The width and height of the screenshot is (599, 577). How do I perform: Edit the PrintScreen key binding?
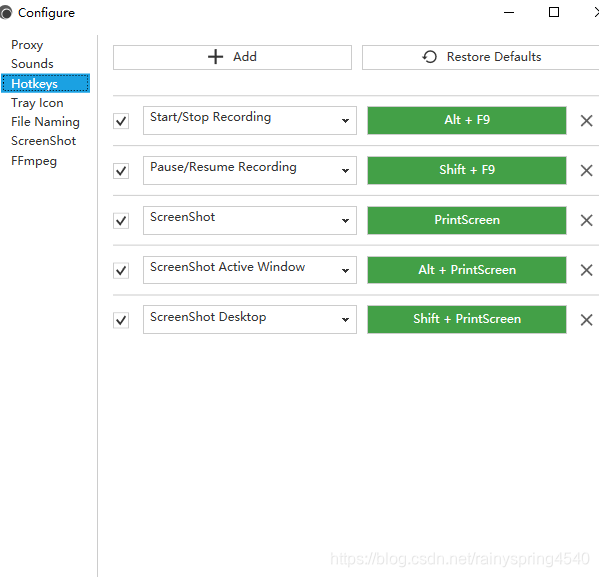pyautogui.click(x=467, y=220)
